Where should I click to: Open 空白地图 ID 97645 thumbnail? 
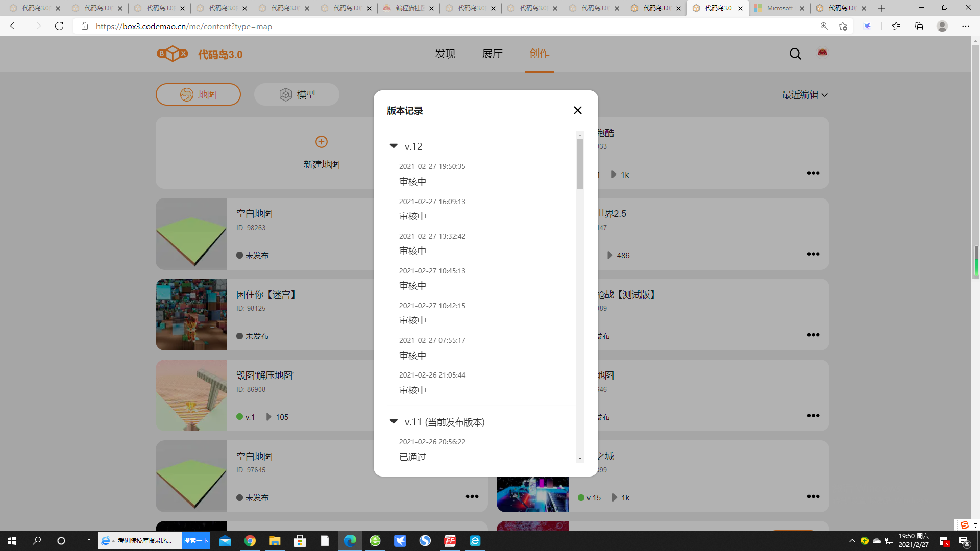pos(191,476)
